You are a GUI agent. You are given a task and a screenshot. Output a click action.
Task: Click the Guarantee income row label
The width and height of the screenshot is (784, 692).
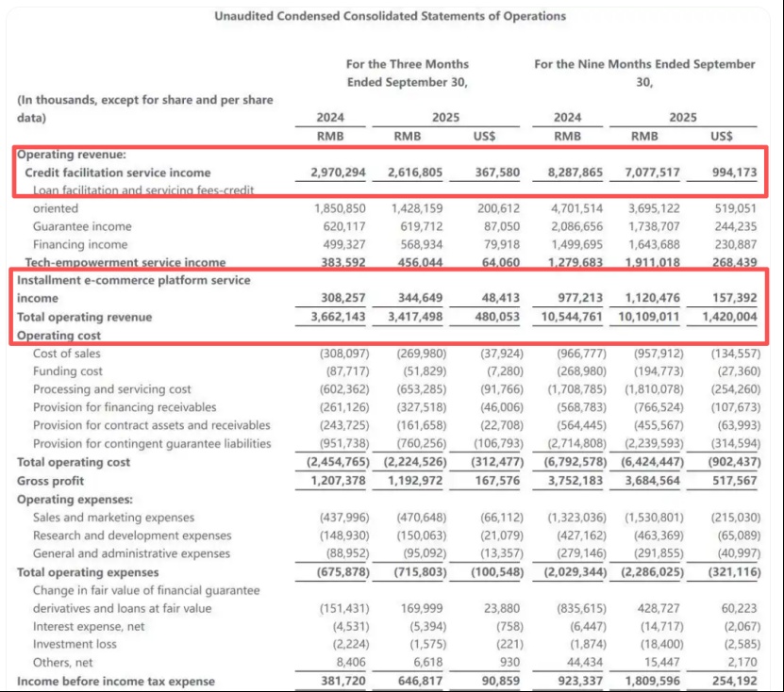pos(82,226)
